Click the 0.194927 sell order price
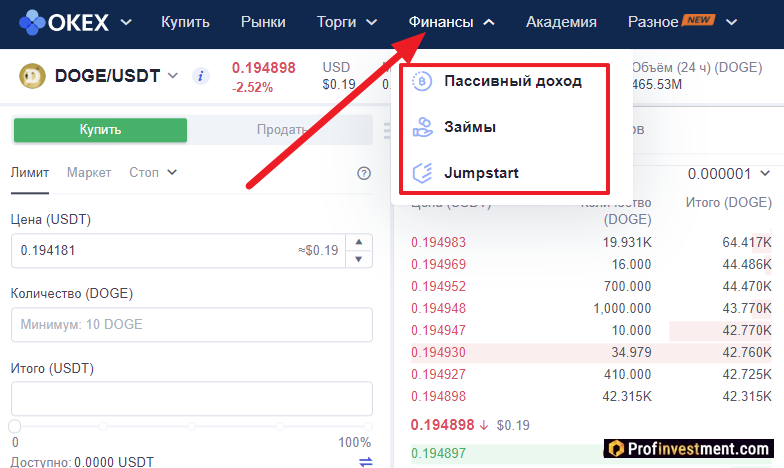The width and height of the screenshot is (784, 468). click(x=438, y=374)
